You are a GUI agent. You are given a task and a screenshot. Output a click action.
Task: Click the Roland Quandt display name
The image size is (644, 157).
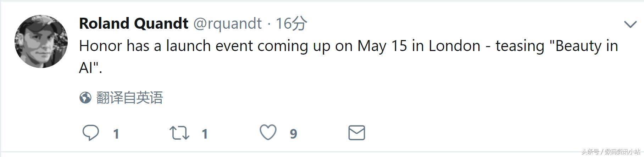133,23
